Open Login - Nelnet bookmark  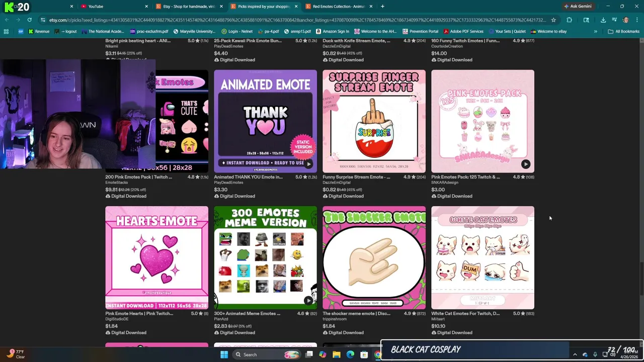click(236, 31)
